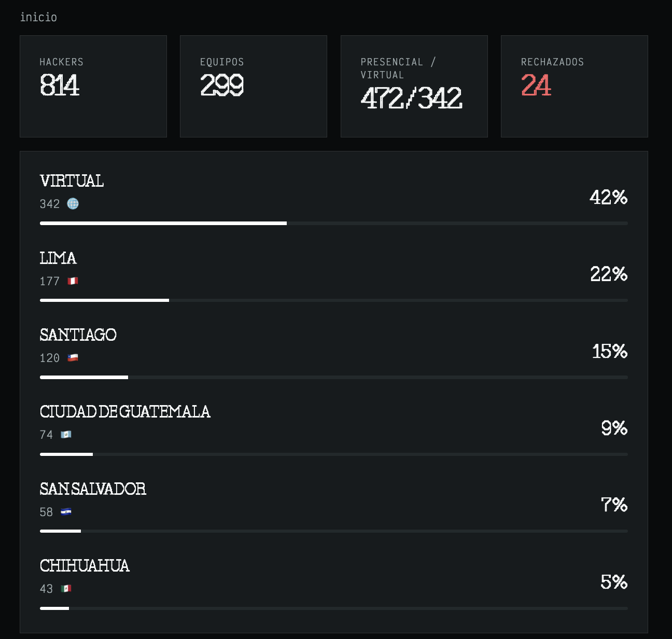Click the red 24 rejected count

[x=536, y=85]
